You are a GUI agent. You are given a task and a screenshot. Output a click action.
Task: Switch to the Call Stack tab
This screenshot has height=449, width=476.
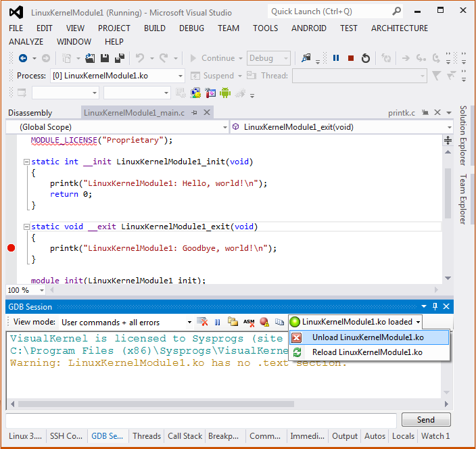pos(185,436)
